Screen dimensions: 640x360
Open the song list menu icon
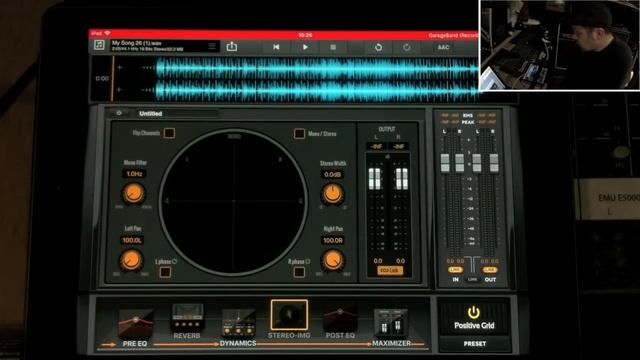click(212, 46)
